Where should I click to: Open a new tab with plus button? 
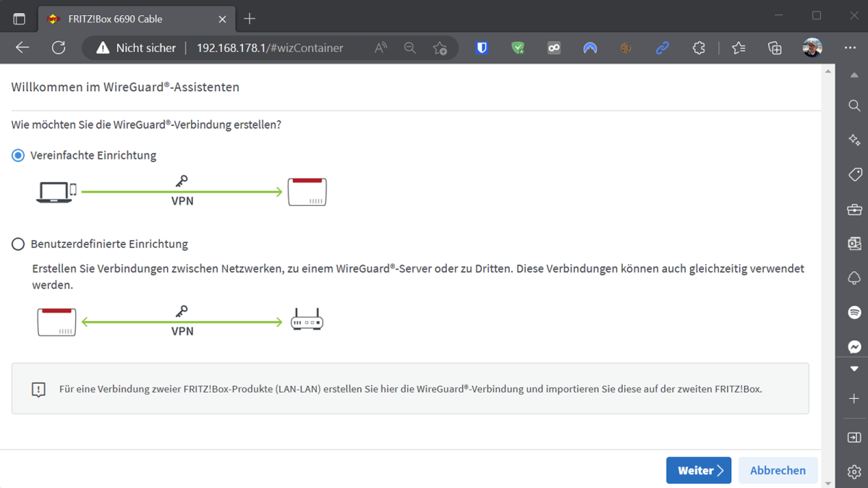tap(250, 19)
